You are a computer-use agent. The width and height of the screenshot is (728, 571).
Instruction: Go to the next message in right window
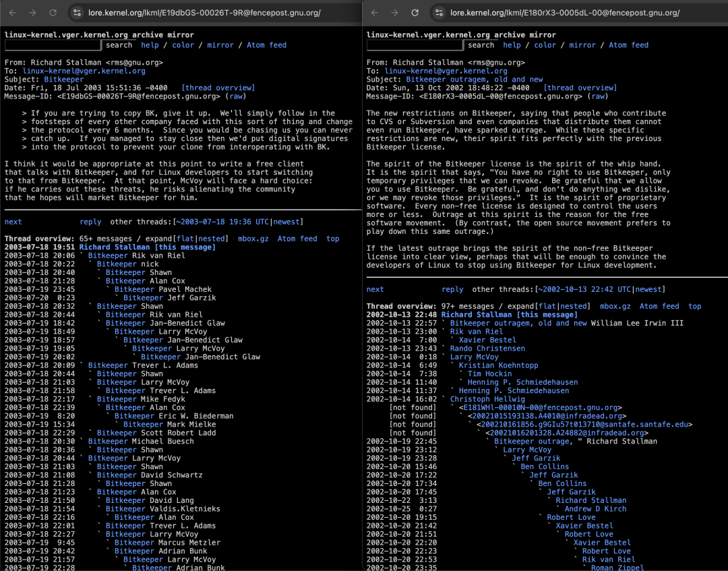point(375,289)
